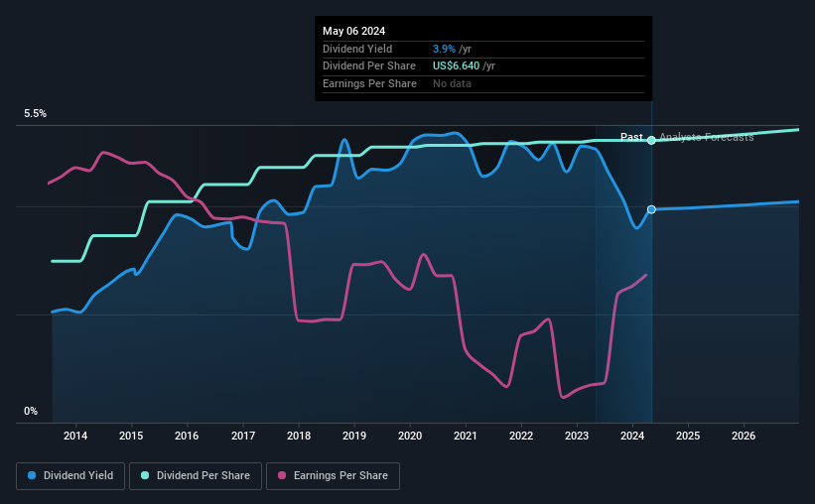Toggle the Dividend Yield legend button
The image size is (815, 504).
click(x=70, y=476)
